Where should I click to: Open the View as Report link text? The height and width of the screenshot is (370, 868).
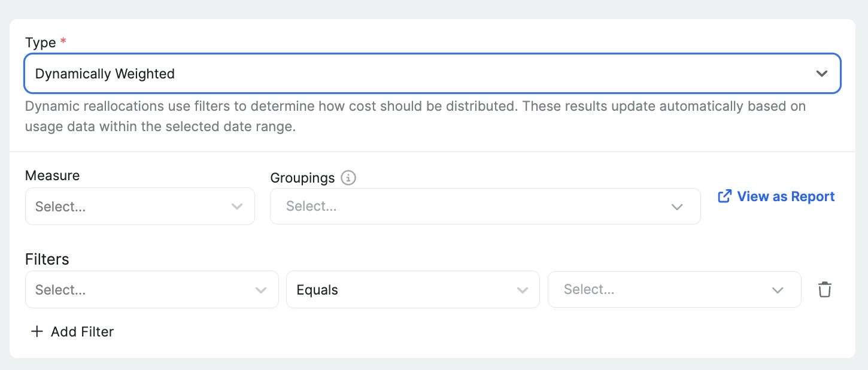coord(785,196)
